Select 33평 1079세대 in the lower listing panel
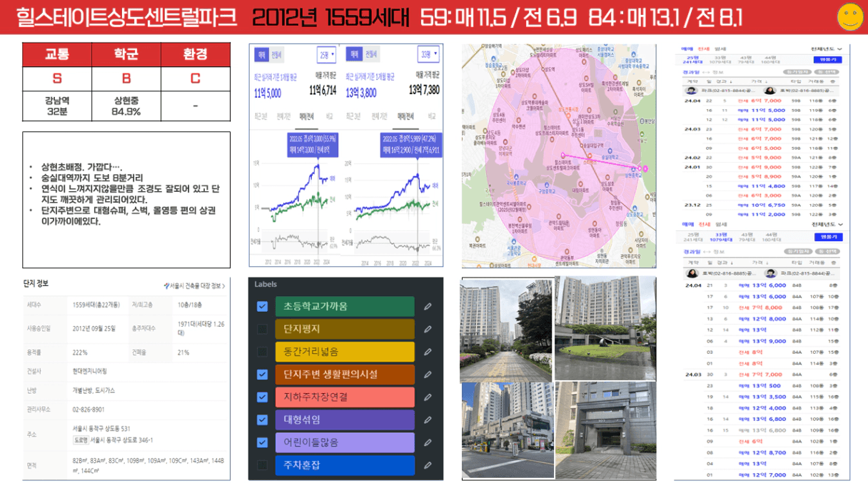The image size is (868, 488). (720, 236)
